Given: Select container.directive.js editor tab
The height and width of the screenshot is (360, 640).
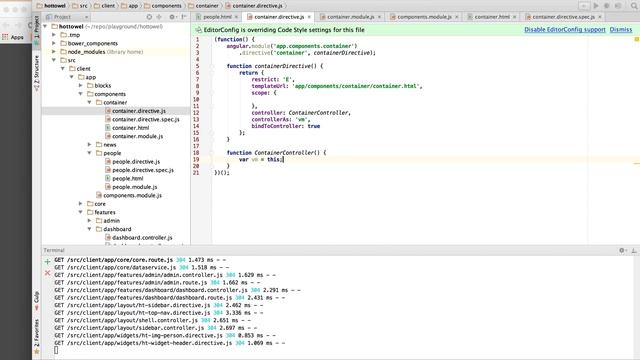Looking at the screenshot, I should [279, 17].
